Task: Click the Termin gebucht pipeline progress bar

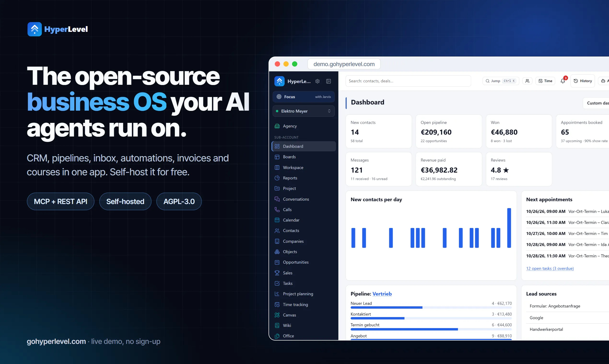Action: tap(431, 329)
